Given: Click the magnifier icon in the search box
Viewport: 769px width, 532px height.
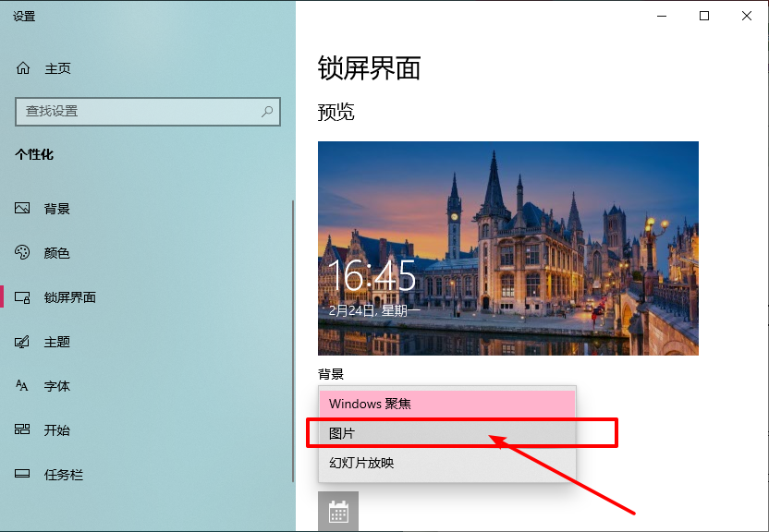Looking at the screenshot, I should [x=267, y=111].
